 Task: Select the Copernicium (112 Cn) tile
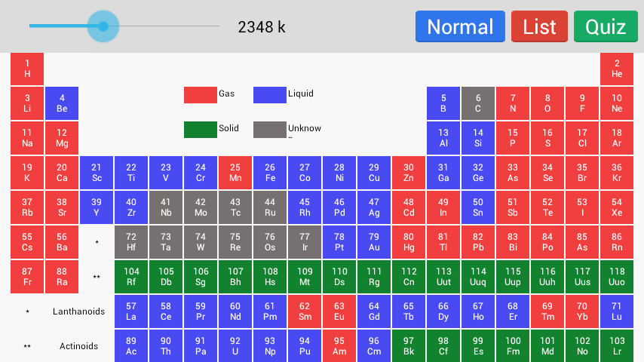coord(409,277)
